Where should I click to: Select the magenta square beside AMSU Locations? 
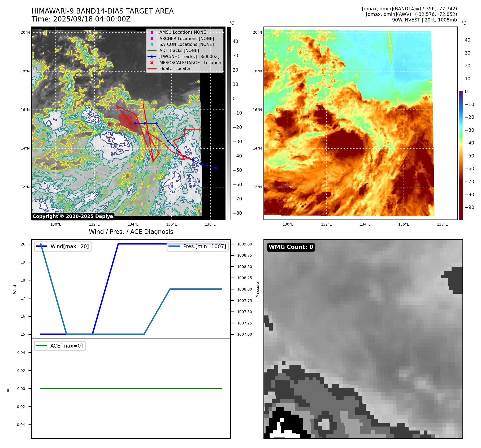(152, 32)
